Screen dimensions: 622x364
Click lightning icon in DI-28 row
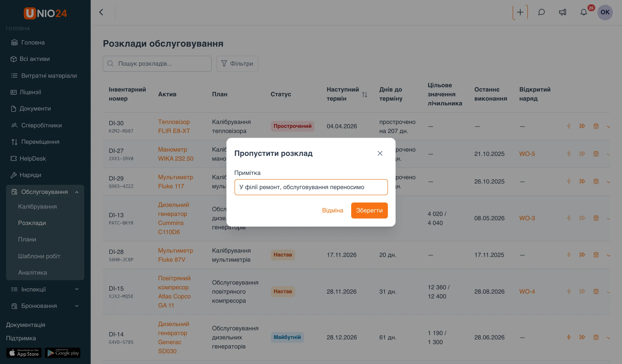568,255
